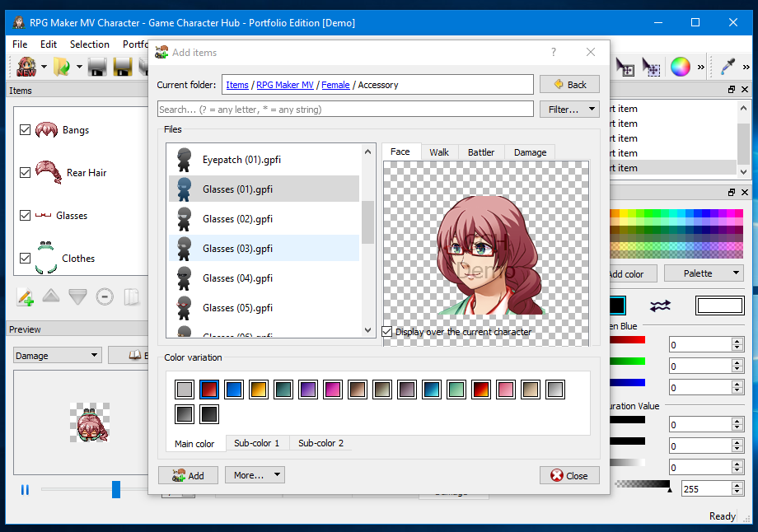Click the Clothes item icon
This screenshot has width=758, height=532.
(46, 258)
